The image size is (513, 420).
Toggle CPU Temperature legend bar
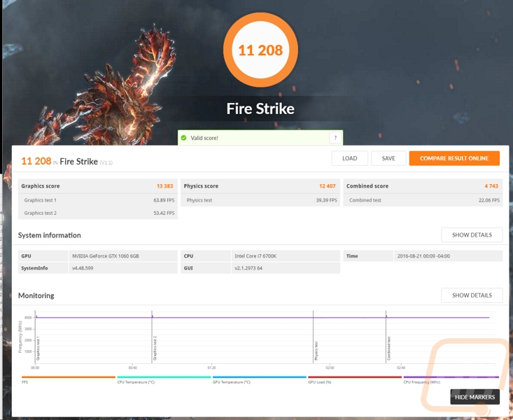point(164,377)
